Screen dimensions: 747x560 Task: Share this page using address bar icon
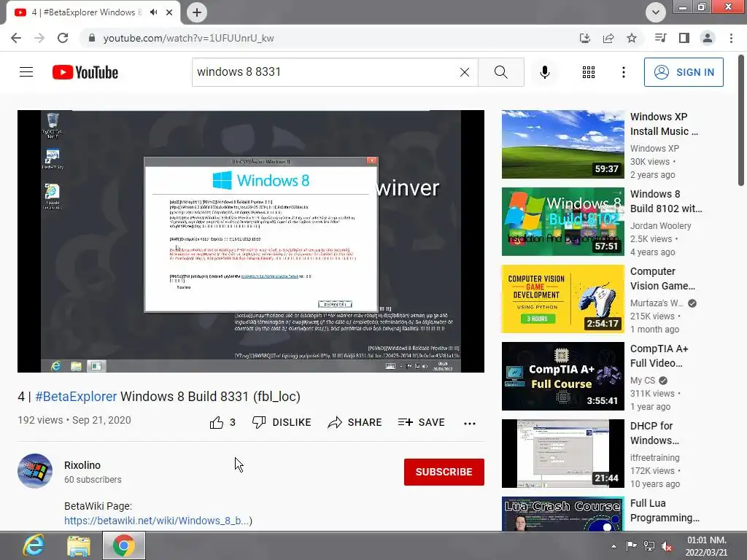click(608, 38)
